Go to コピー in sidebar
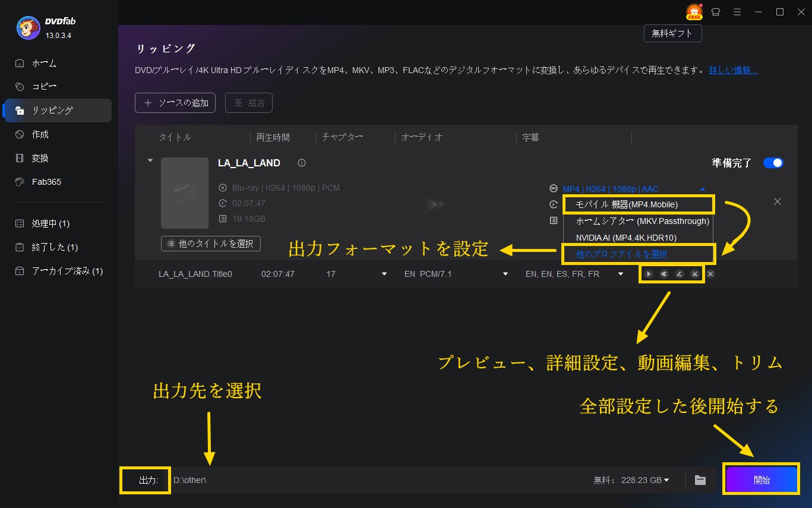Image resolution: width=812 pixels, height=508 pixels. tap(58, 87)
